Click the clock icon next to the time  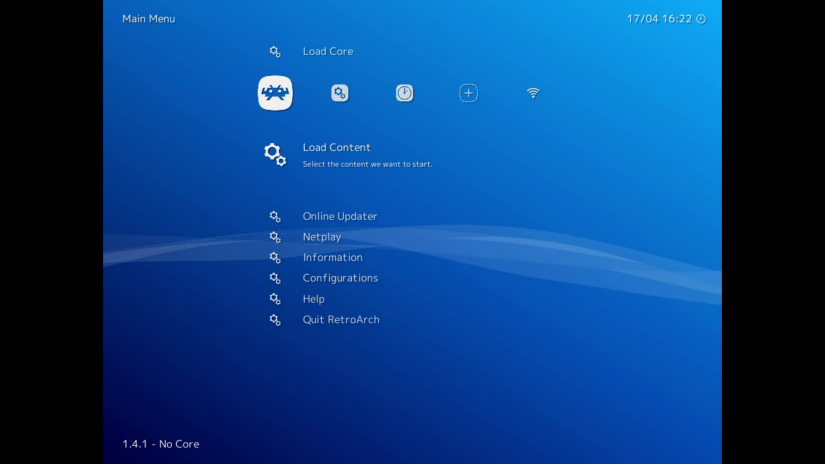tap(701, 19)
